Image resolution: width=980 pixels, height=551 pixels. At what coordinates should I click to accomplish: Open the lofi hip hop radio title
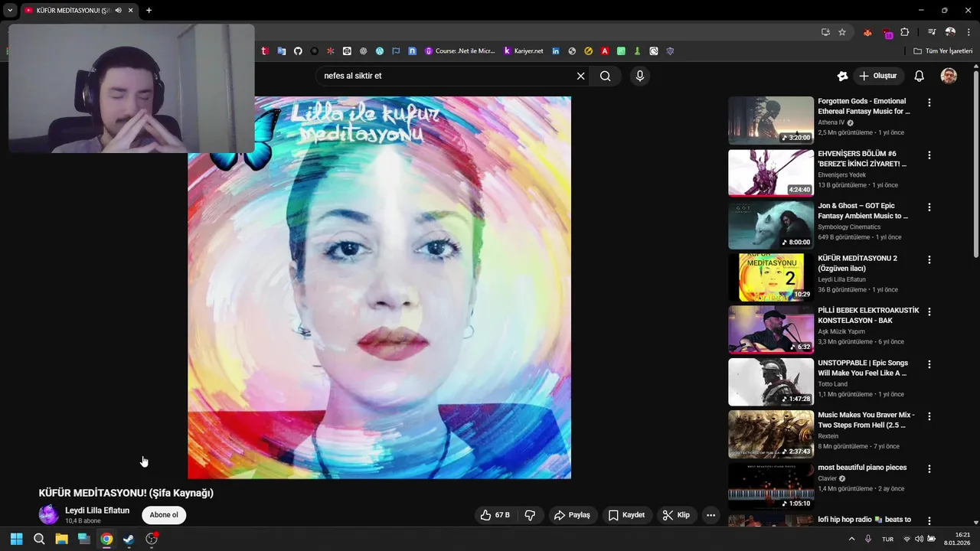point(864,520)
